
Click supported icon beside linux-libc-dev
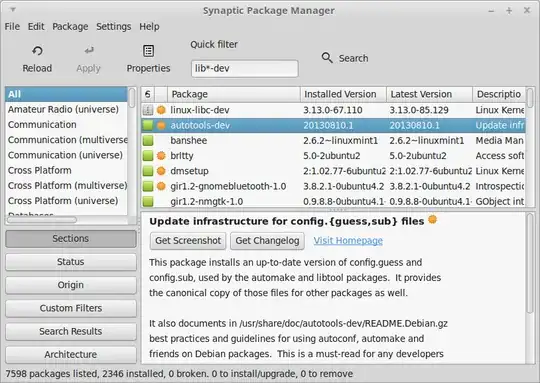[x=161, y=110]
